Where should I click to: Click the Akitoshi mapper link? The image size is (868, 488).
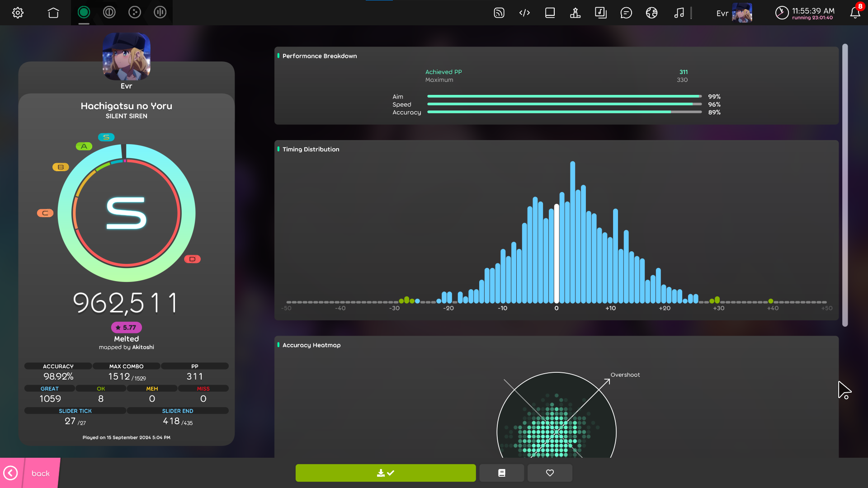tap(143, 347)
